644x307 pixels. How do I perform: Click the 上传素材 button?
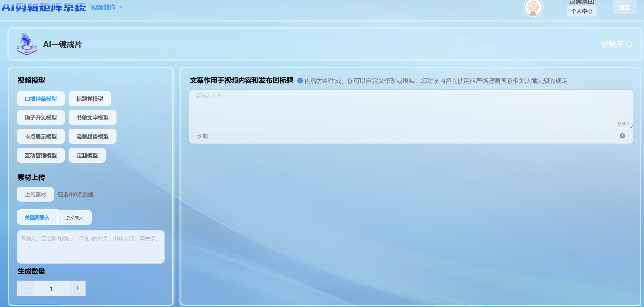click(35, 194)
